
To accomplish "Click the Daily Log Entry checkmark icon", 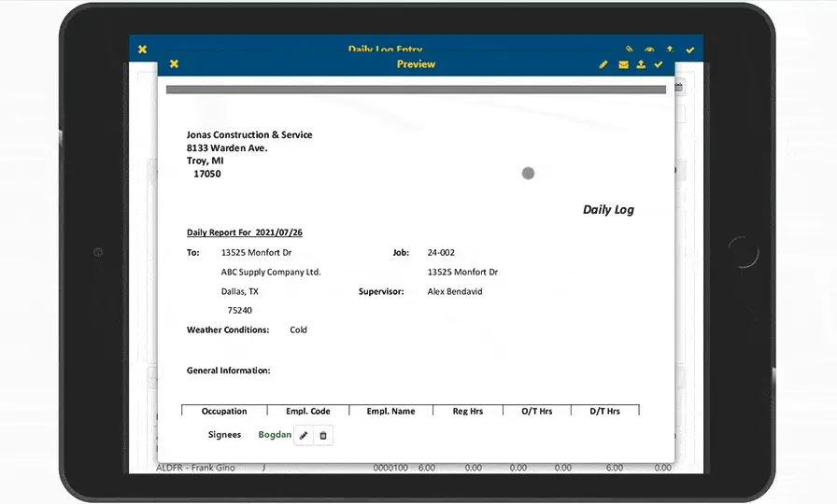I will coord(690,49).
